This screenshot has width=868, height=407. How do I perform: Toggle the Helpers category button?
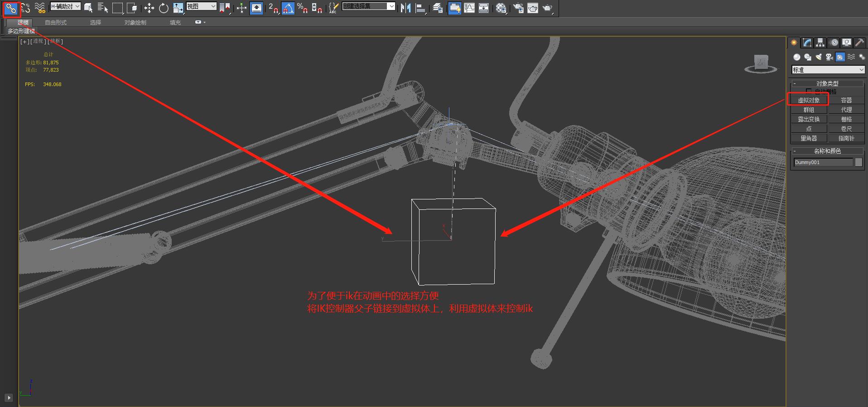[x=840, y=57]
